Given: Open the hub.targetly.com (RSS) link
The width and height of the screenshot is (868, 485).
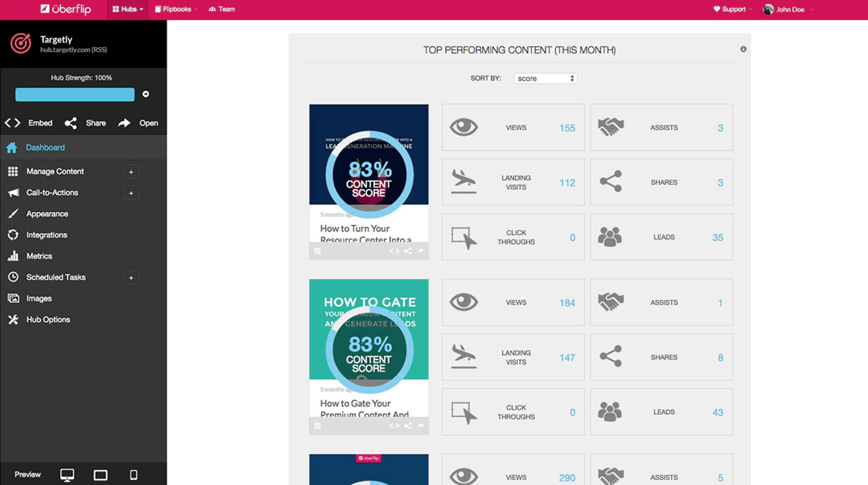Looking at the screenshot, I should (73, 50).
